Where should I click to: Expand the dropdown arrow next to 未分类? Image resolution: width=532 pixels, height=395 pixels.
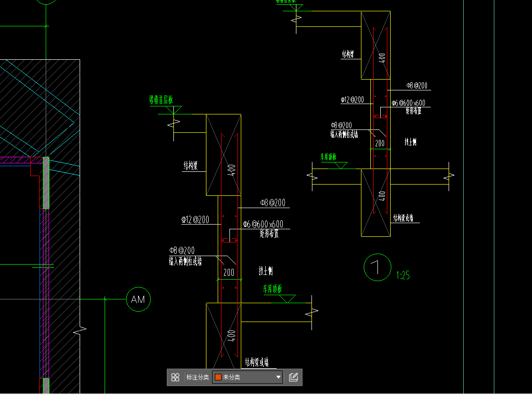(x=279, y=377)
